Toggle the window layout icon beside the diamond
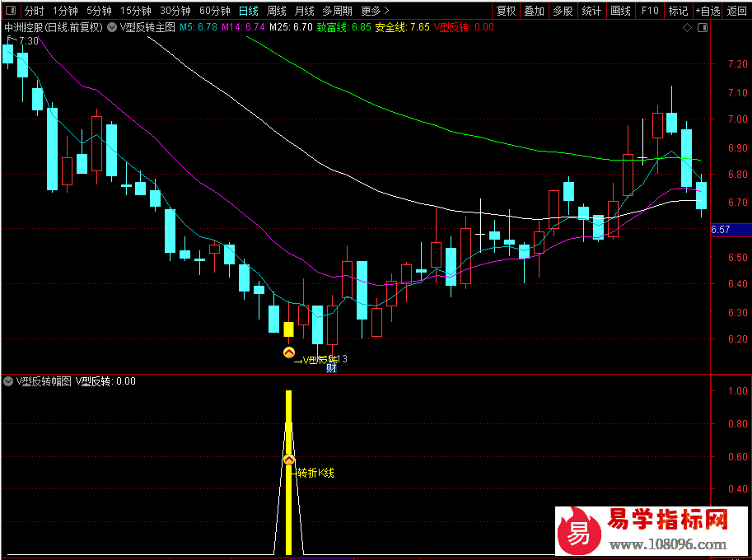 coord(703,28)
